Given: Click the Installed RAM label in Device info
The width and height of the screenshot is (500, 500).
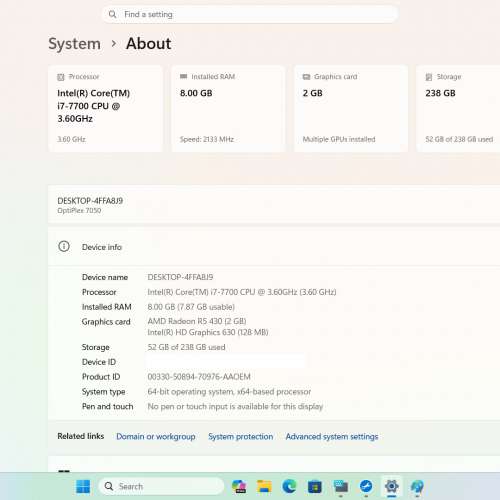Looking at the screenshot, I should [106, 307].
